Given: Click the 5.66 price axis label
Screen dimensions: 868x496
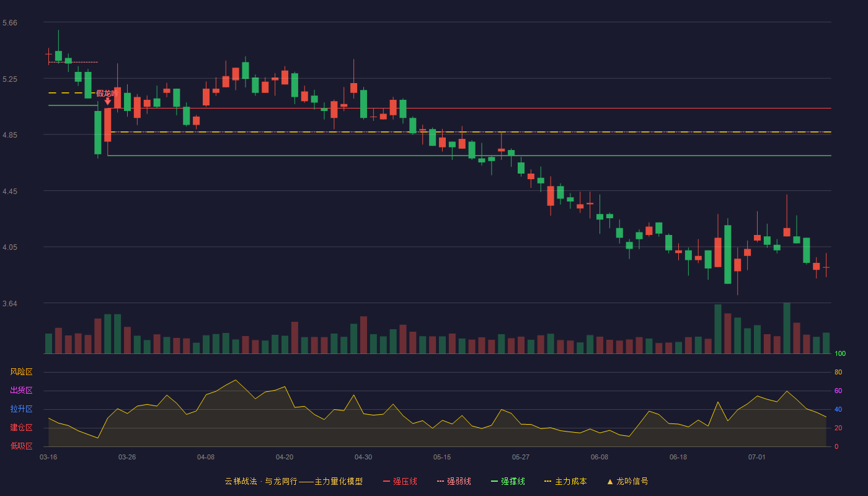Looking at the screenshot, I should (10, 23).
